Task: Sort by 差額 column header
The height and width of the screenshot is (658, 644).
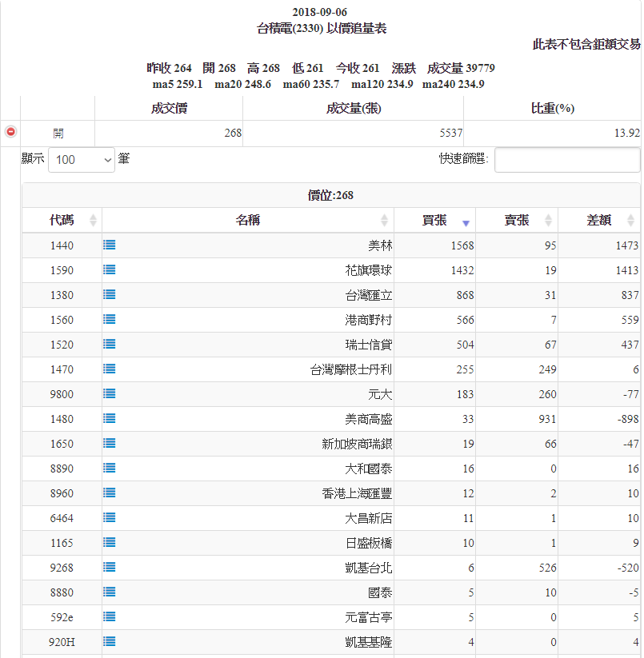Action: tap(598, 221)
